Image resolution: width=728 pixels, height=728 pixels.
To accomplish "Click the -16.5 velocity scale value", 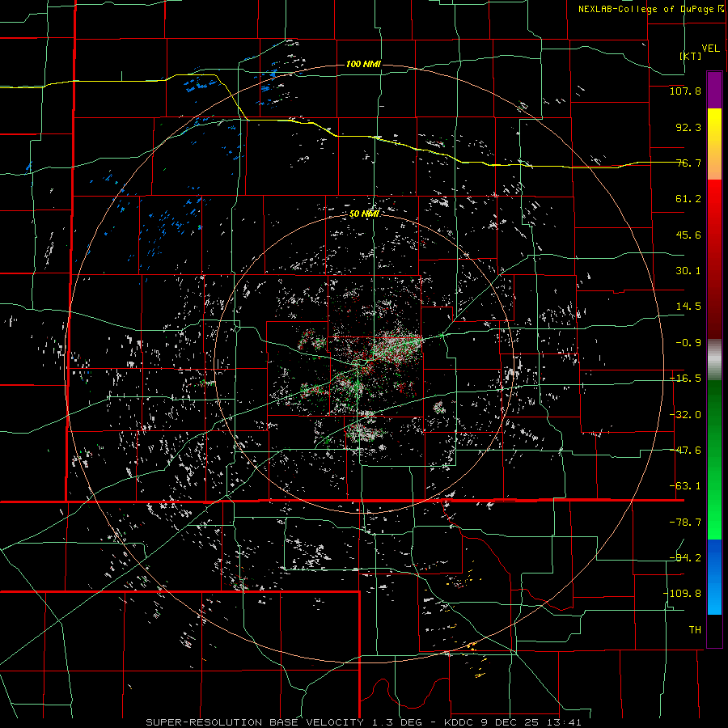I will coord(685,379).
